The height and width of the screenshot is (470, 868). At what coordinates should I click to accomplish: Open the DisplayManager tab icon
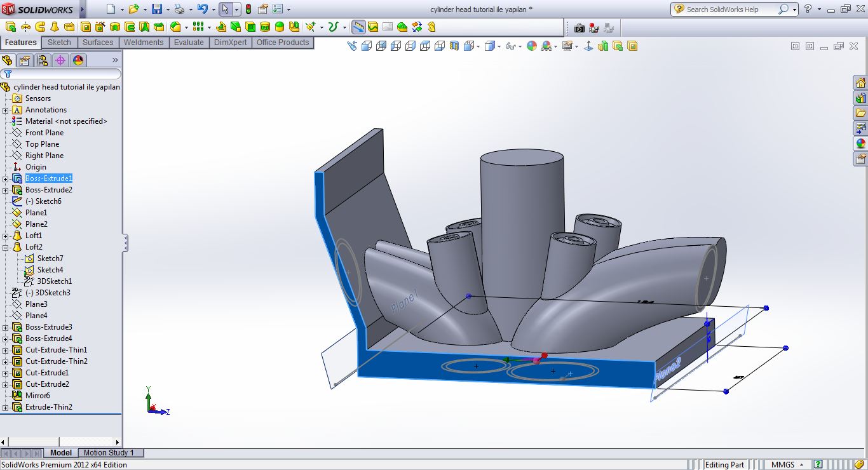tap(78, 60)
